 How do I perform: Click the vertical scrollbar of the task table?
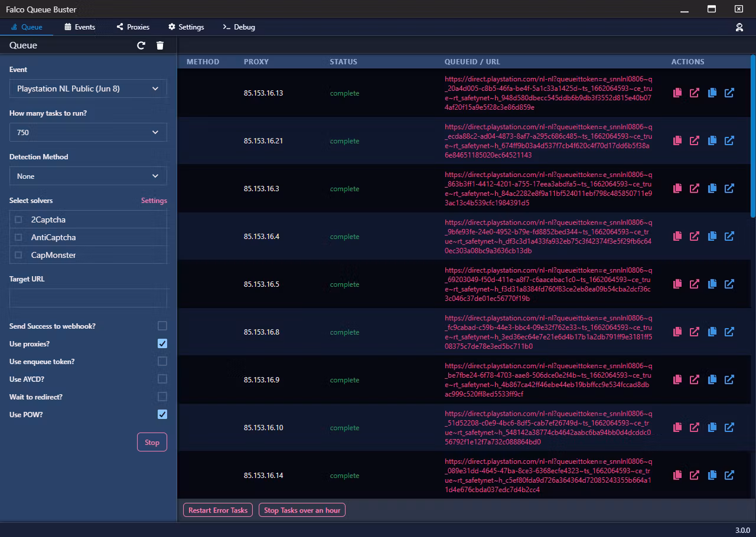pos(753,136)
